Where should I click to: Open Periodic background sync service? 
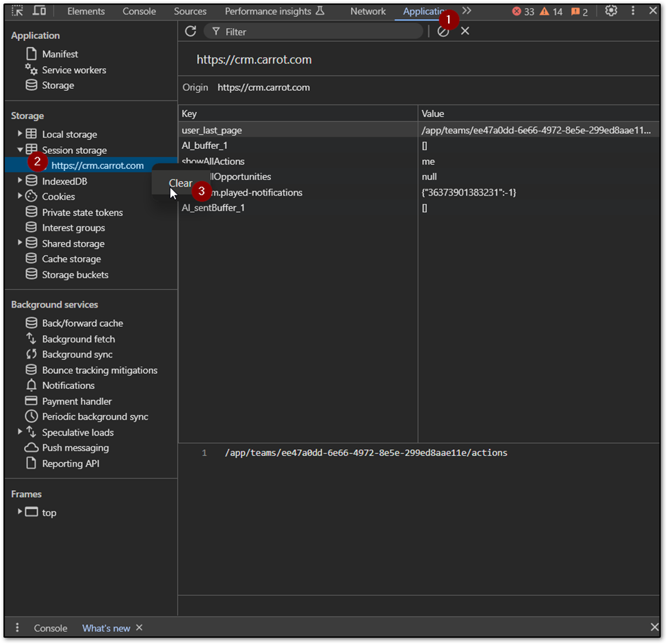click(95, 416)
